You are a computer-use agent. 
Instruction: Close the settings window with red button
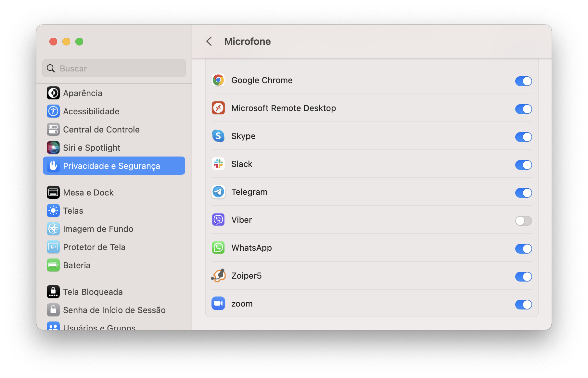point(53,42)
